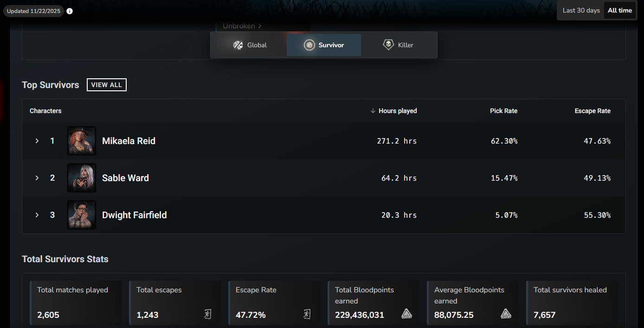Click the Mikaela Reid name
The width and height of the screenshot is (644, 328).
129,141
